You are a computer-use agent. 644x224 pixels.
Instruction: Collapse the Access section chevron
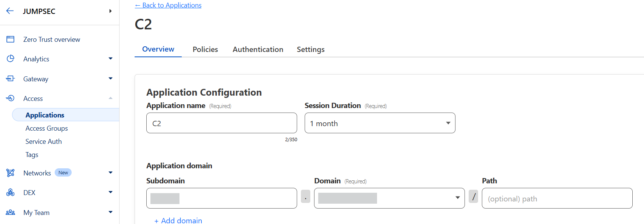pyautogui.click(x=110, y=98)
